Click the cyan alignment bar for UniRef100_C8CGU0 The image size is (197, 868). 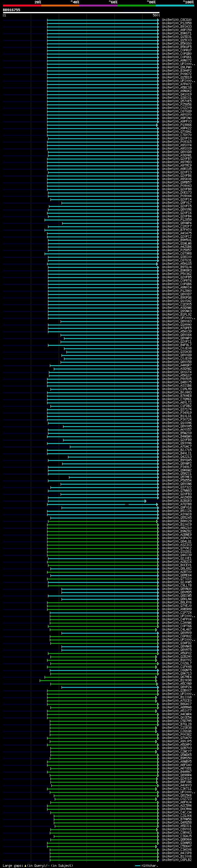(103, 20)
